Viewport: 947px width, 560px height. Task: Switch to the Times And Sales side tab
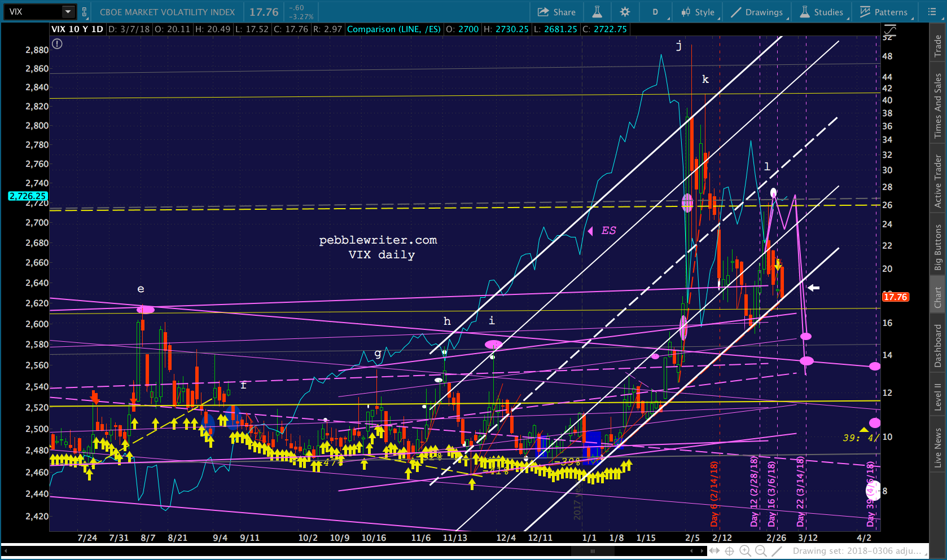point(938,105)
